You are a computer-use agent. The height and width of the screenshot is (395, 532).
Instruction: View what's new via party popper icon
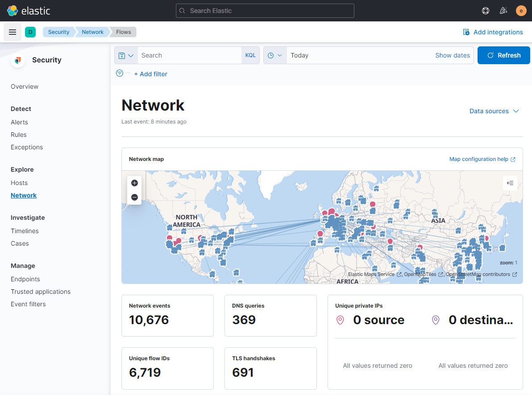pyautogui.click(x=503, y=11)
